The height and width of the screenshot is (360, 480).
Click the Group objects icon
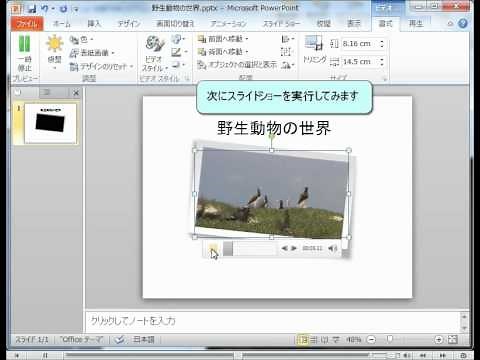pyautogui.click(x=286, y=52)
